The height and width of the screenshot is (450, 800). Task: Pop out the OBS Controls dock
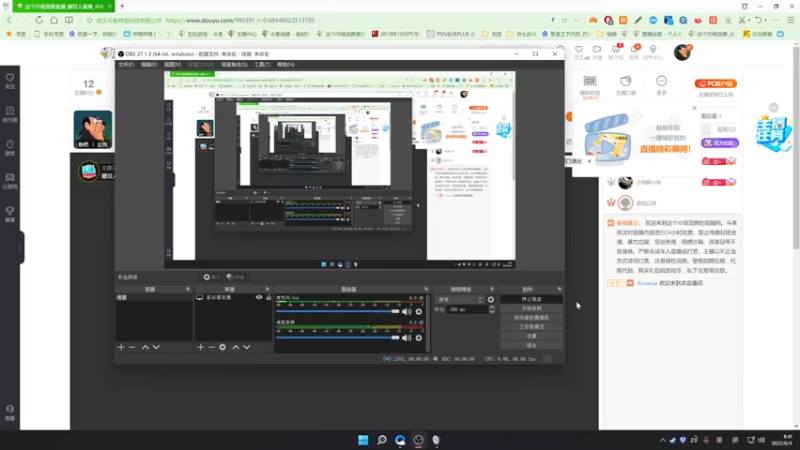click(559, 289)
